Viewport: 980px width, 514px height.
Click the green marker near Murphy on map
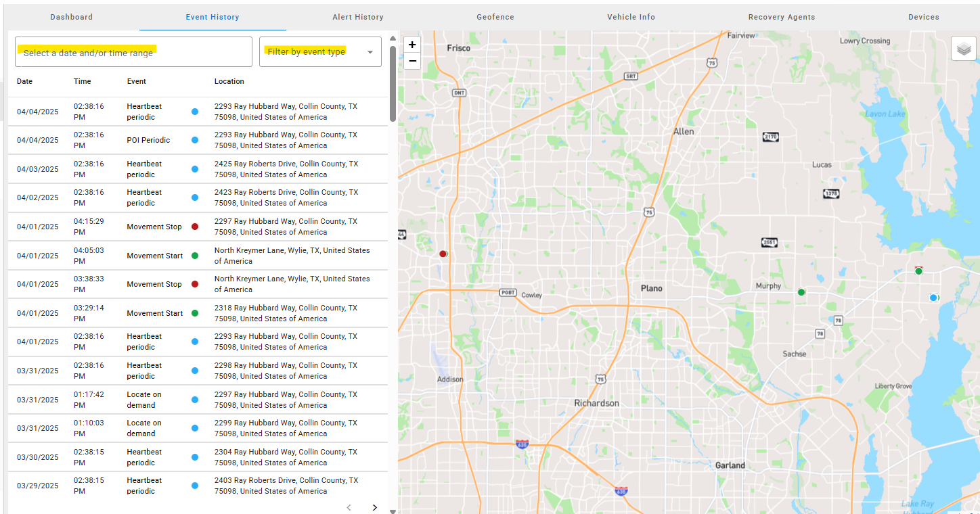click(801, 292)
